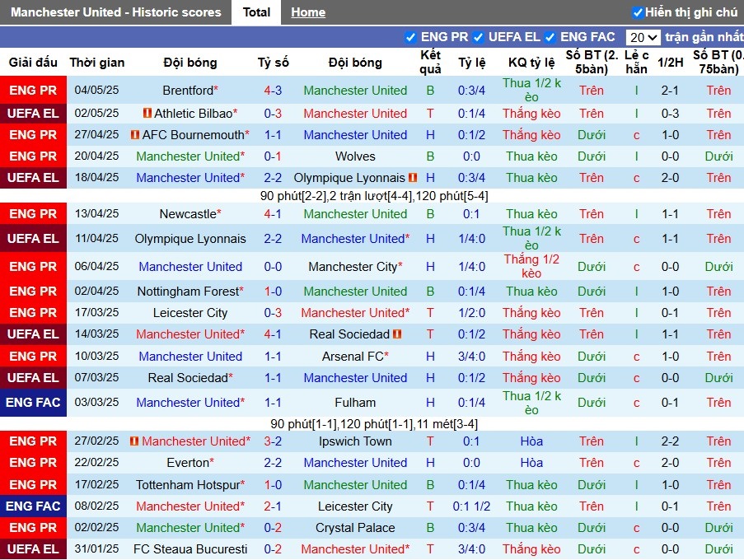The width and height of the screenshot is (744, 560).
Task: Toggle the Hiển thị ghi chú checkbox
Action: [639, 12]
